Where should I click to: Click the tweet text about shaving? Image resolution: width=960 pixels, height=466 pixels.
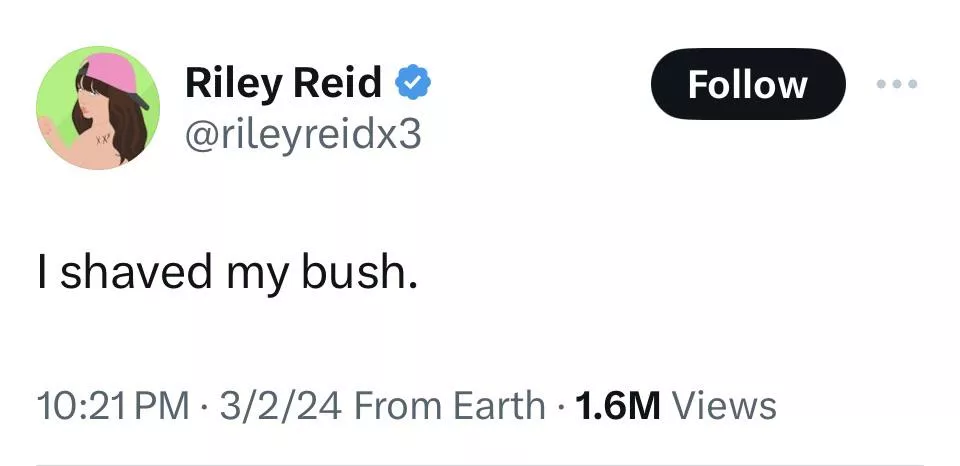[224, 273]
